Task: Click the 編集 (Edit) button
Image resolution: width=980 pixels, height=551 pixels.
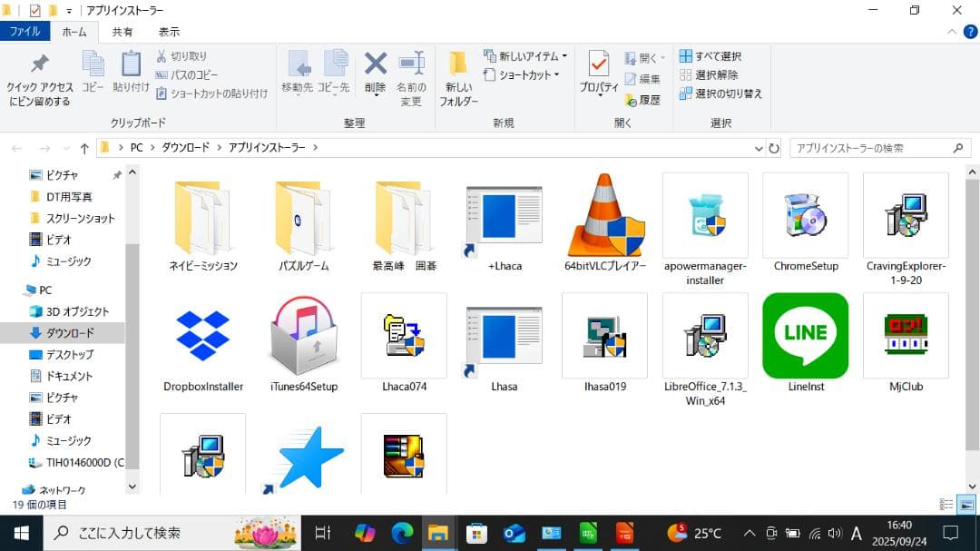Action: click(x=642, y=79)
